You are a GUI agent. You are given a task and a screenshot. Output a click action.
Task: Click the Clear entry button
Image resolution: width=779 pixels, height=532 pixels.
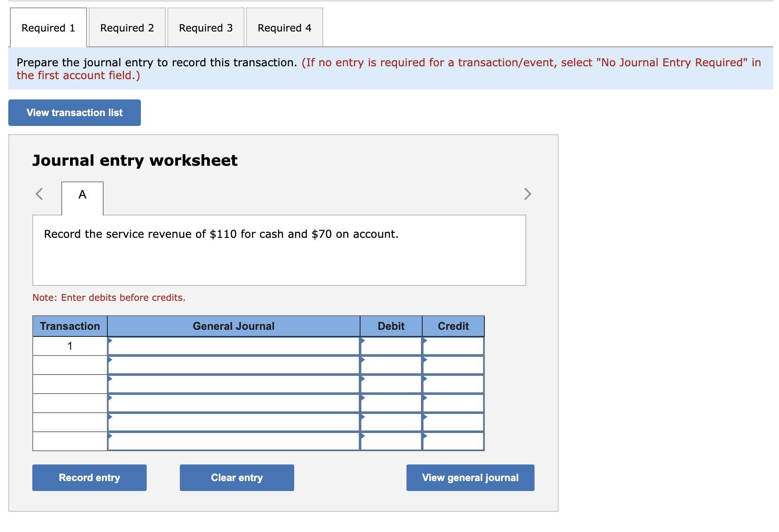237,478
